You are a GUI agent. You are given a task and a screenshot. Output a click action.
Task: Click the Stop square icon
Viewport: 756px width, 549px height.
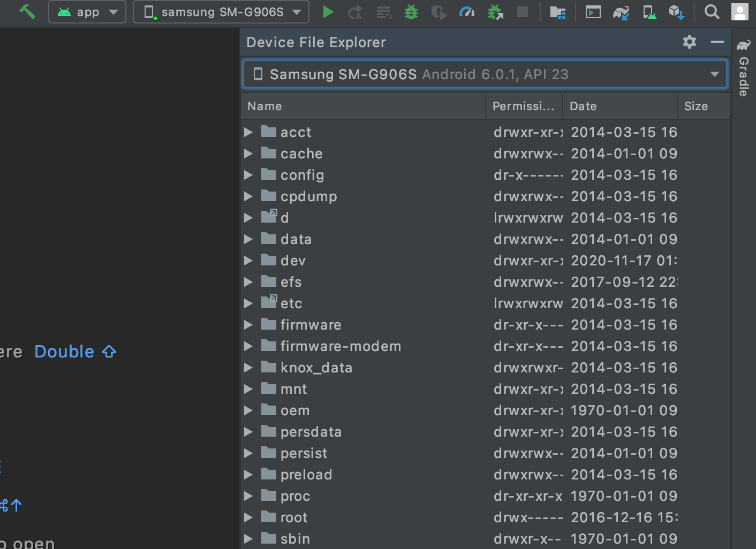point(523,12)
